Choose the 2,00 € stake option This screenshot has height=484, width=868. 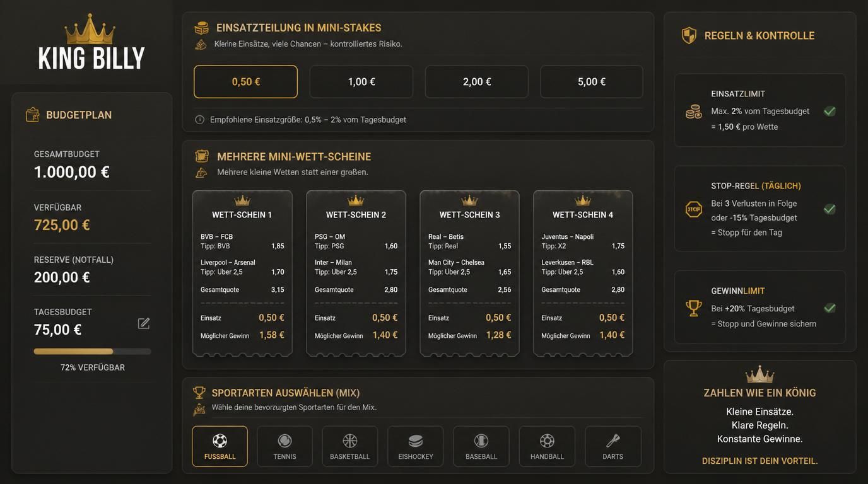(477, 82)
